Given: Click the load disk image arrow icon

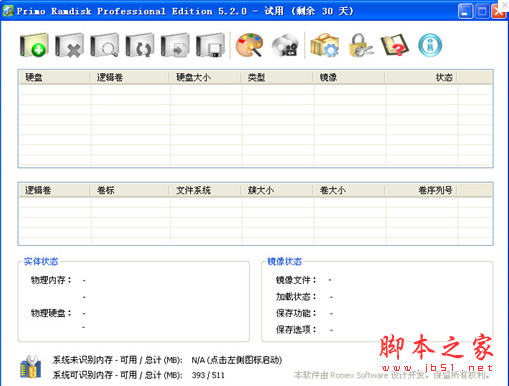Looking at the screenshot, I should tap(175, 45).
